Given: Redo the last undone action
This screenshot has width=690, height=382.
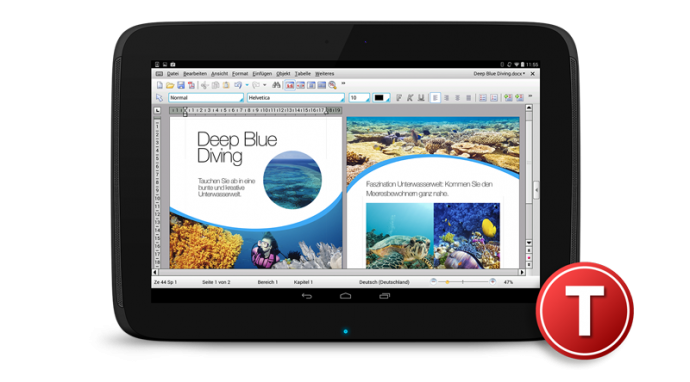Looking at the screenshot, I should click(x=256, y=85).
